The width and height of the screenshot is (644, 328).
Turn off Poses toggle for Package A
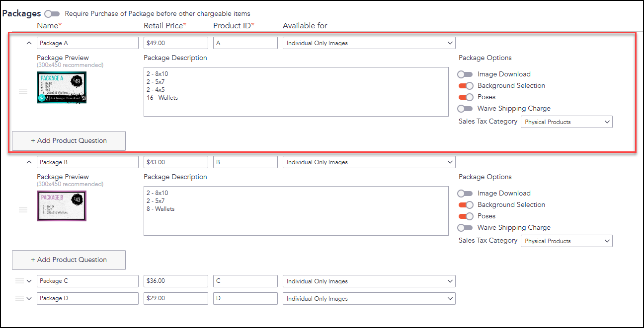click(x=465, y=97)
